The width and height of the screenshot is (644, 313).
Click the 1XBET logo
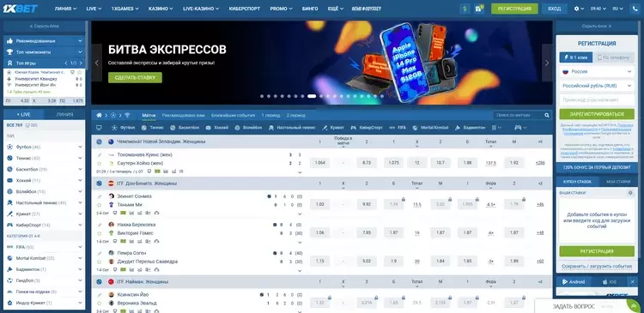click(x=20, y=9)
